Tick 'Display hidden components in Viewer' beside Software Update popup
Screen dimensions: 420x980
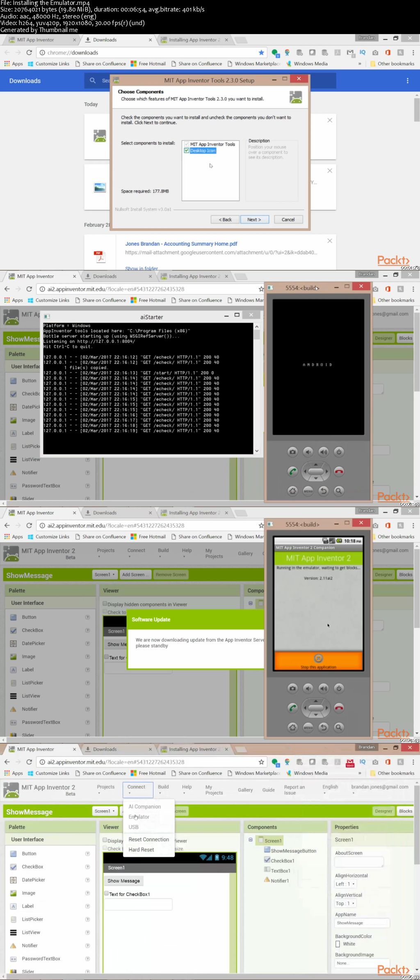[105, 604]
